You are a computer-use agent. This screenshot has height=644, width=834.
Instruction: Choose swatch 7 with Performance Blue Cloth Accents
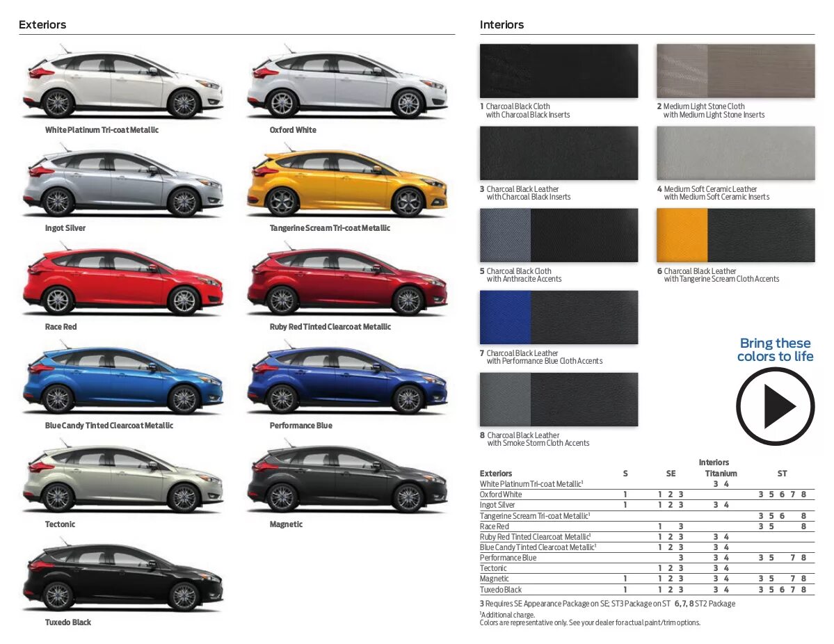click(x=559, y=318)
